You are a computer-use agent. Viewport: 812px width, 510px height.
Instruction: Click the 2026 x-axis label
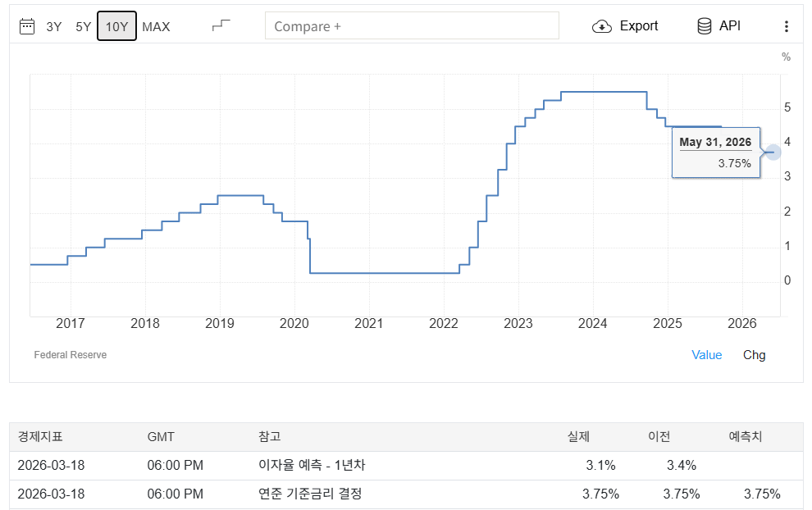tap(742, 324)
